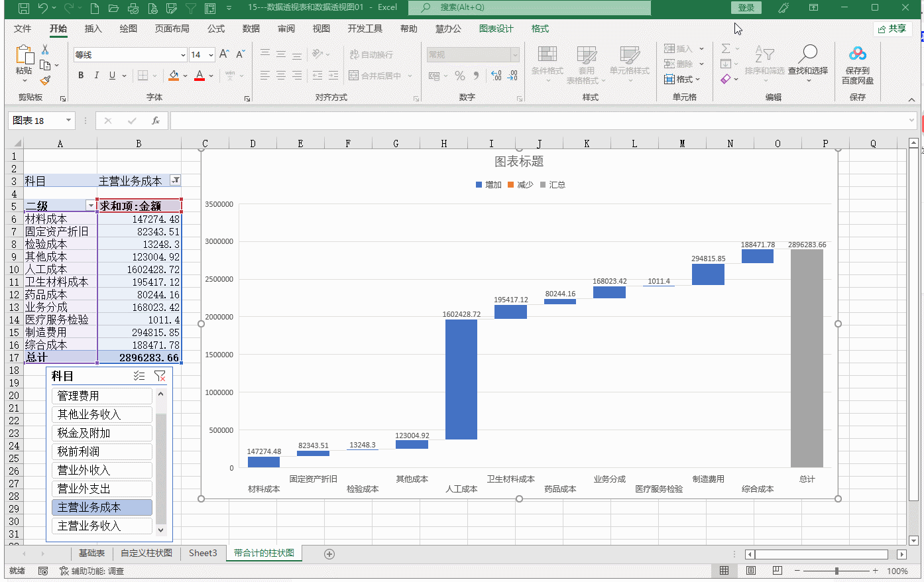Switch to the 基础表 sheet tab
Image resolution: width=924 pixels, height=582 pixels.
[91, 553]
